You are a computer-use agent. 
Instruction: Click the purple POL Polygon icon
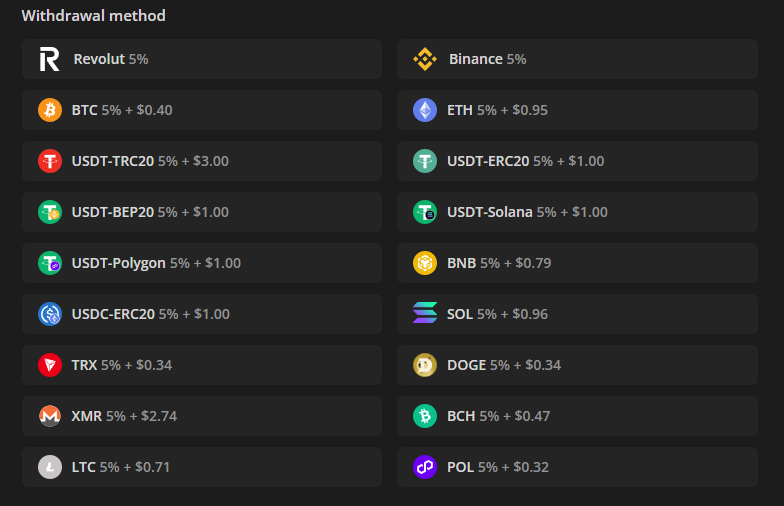[425, 467]
